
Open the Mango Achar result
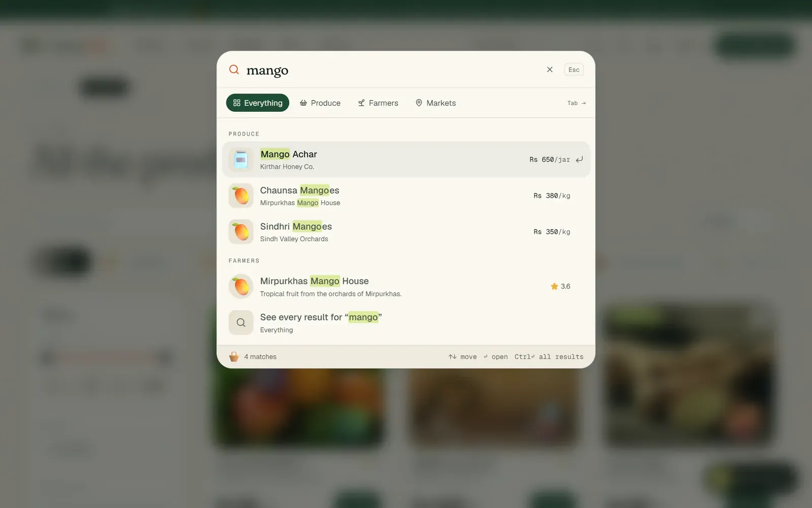tap(406, 160)
